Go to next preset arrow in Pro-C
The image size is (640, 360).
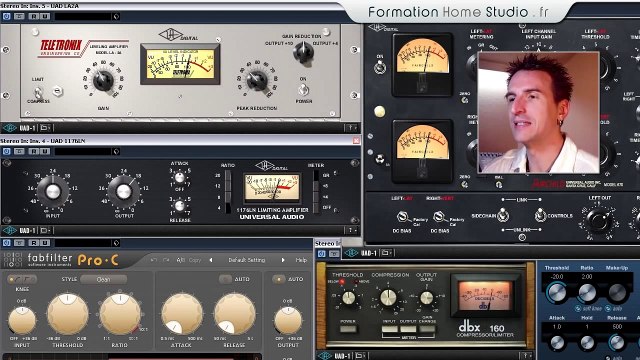click(283, 260)
